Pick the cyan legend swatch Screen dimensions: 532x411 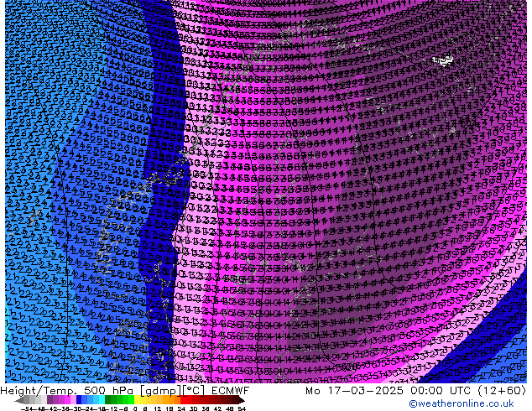[x=102, y=399]
